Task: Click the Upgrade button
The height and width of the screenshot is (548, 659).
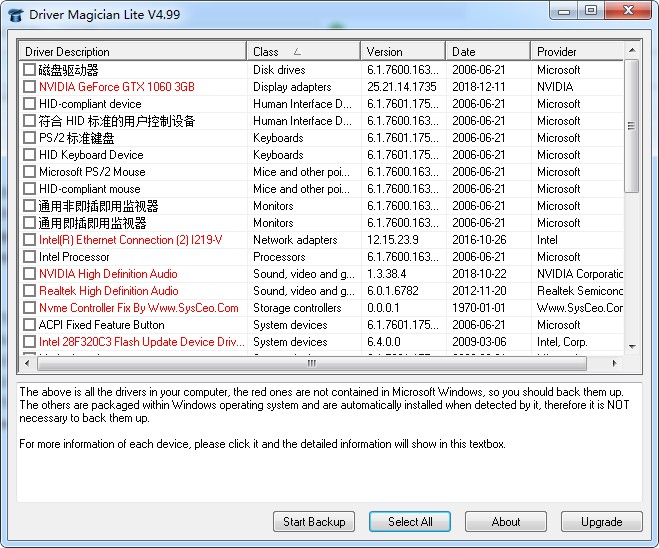Action: [601, 521]
